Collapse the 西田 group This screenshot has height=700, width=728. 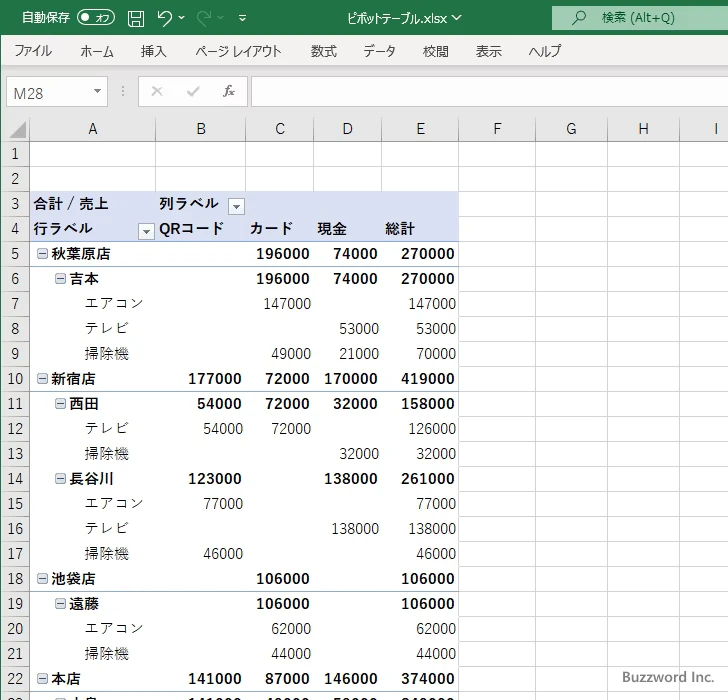coord(60,404)
